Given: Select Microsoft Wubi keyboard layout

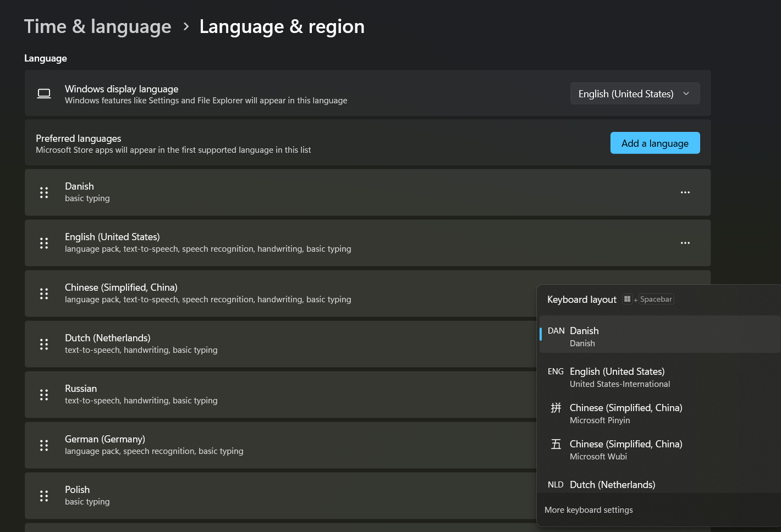Looking at the screenshot, I should click(632, 450).
